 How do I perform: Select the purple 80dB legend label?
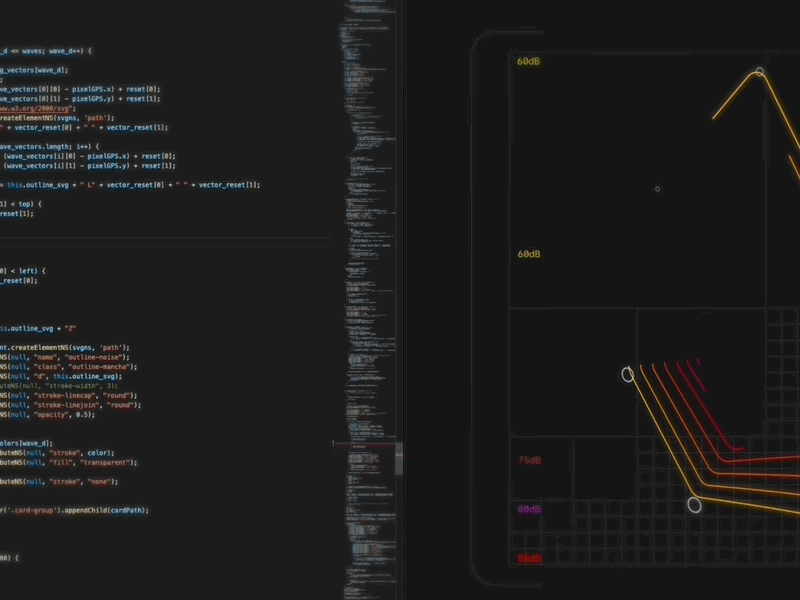tap(529, 509)
